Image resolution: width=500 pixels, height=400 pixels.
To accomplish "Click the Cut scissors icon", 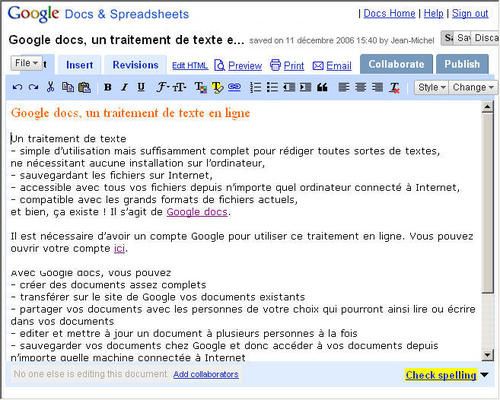I will [50, 87].
